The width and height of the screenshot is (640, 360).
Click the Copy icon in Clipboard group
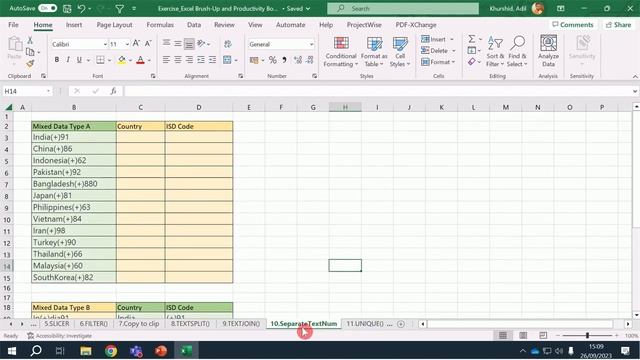tap(30, 52)
